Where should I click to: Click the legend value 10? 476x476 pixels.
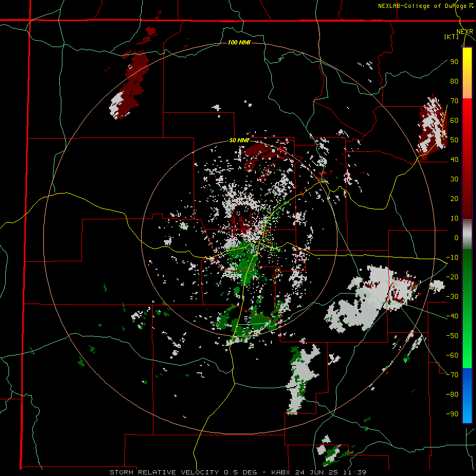pos(454,218)
